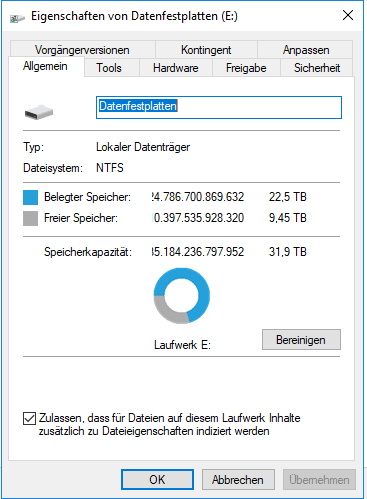Open the Freigabe tab
This screenshot has height=499, width=367.
click(246, 68)
